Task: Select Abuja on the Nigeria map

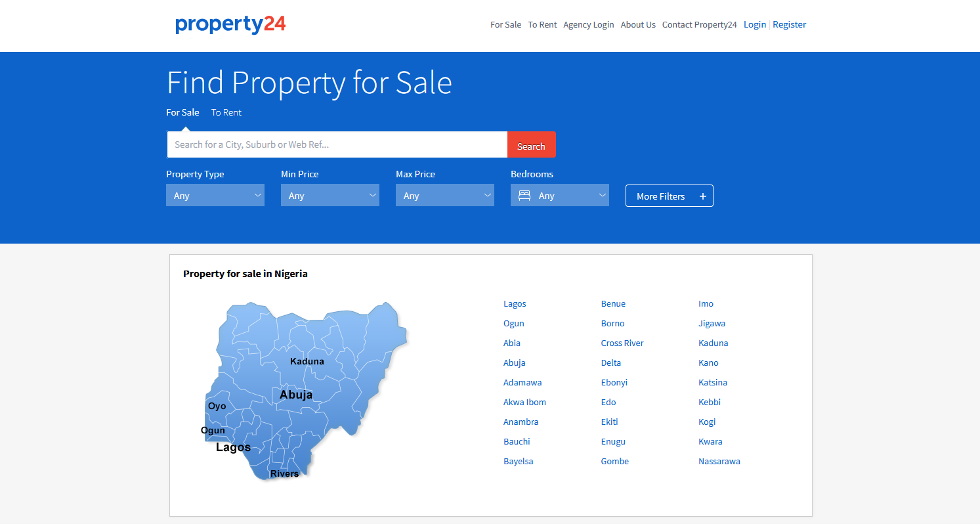Action: [x=297, y=394]
